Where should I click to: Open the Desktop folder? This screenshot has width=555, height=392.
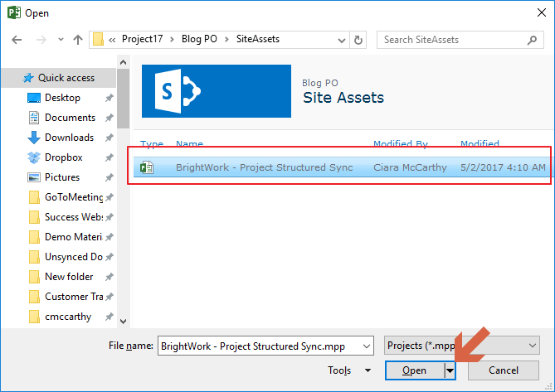click(x=62, y=98)
